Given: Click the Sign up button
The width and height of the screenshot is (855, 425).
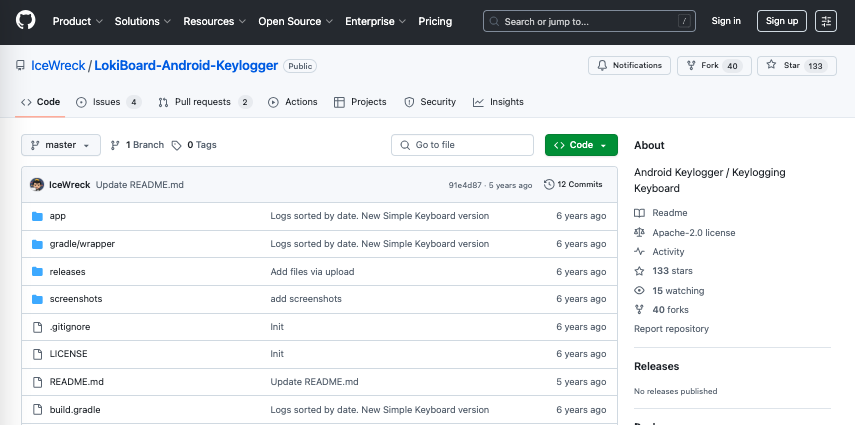Looking at the screenshot, I should (781, 21).
